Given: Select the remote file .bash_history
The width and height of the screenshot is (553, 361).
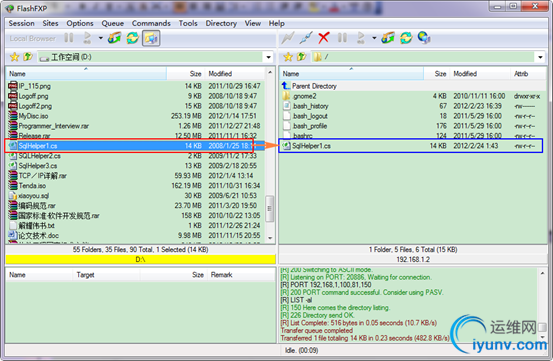Looking at the screenshot, I should coord(412,106).
